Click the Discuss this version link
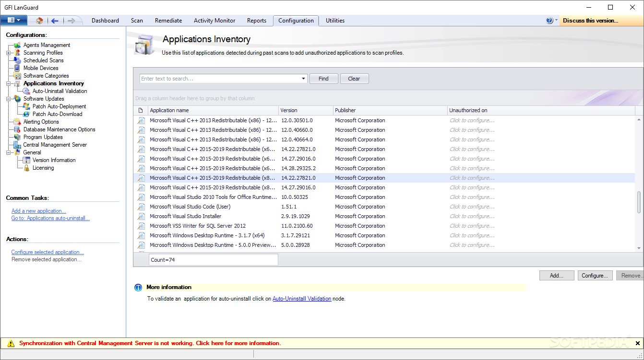644x360 pixels. pyautogui.click(x=591, y=21)
